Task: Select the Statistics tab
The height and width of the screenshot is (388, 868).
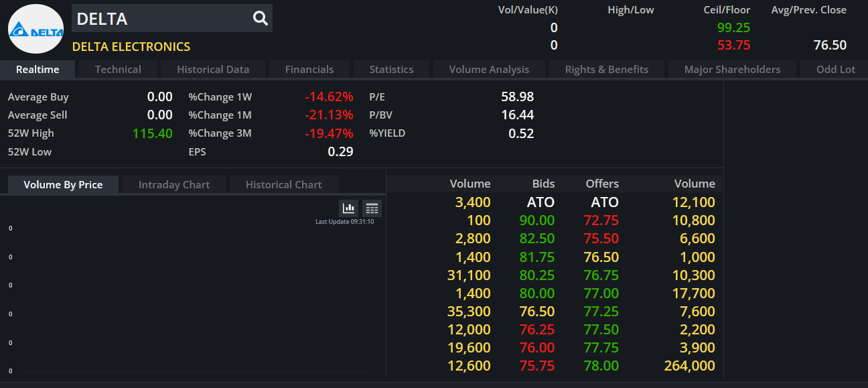Action: click(391, 69)
